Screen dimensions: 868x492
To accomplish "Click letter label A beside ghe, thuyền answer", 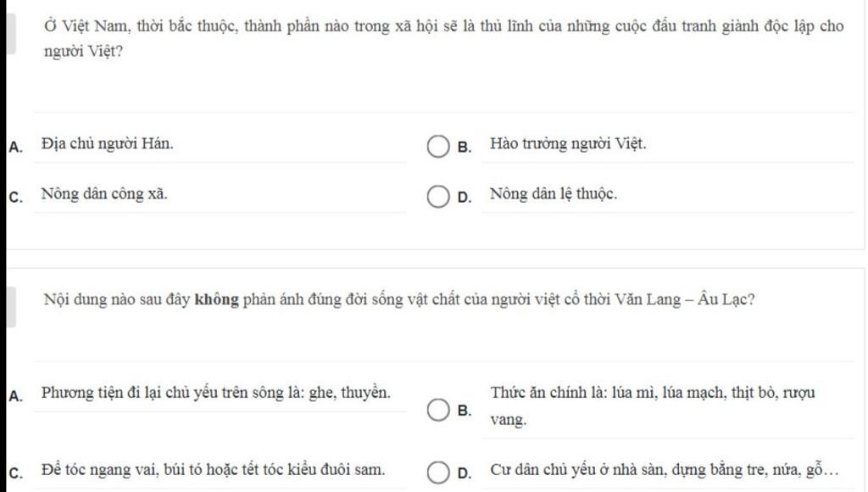I will click(x=16, y=396).
